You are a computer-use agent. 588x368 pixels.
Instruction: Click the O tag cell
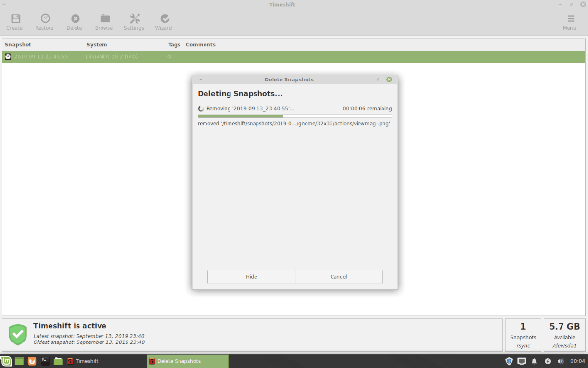click(x=169, y=57)
